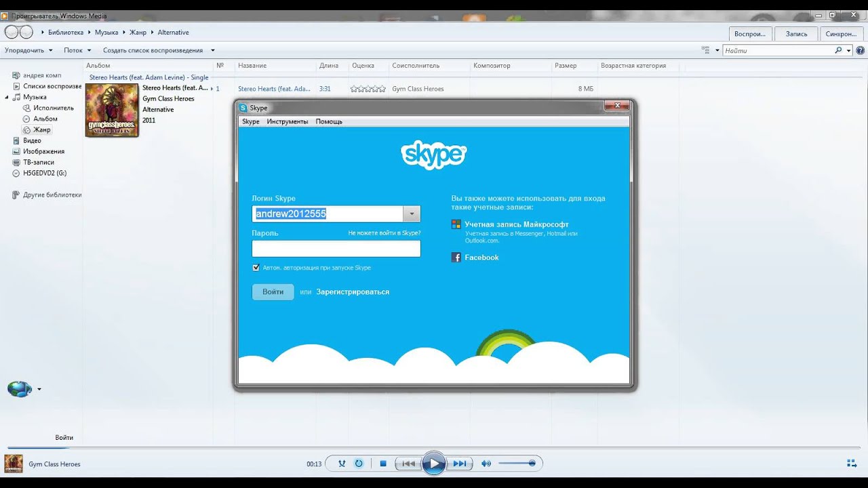868x488 pixels.
Task: Expand the media guide globe dropdown arrow
Action: 39,389
